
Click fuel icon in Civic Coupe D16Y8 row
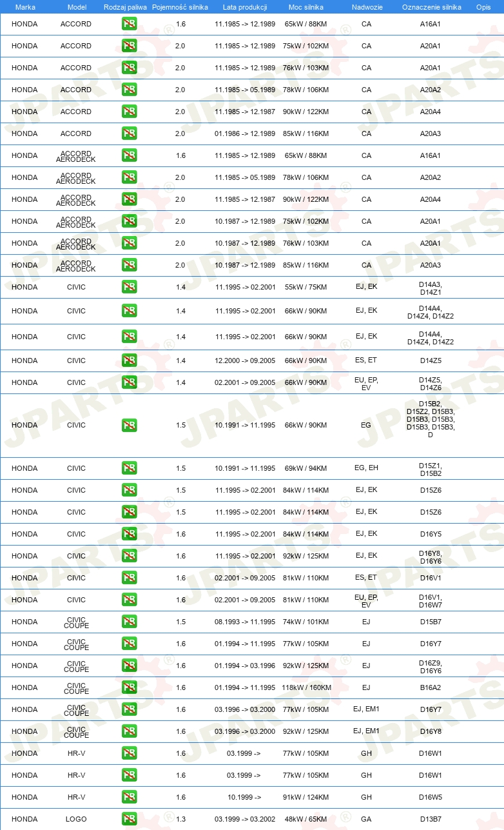(130, 731)
